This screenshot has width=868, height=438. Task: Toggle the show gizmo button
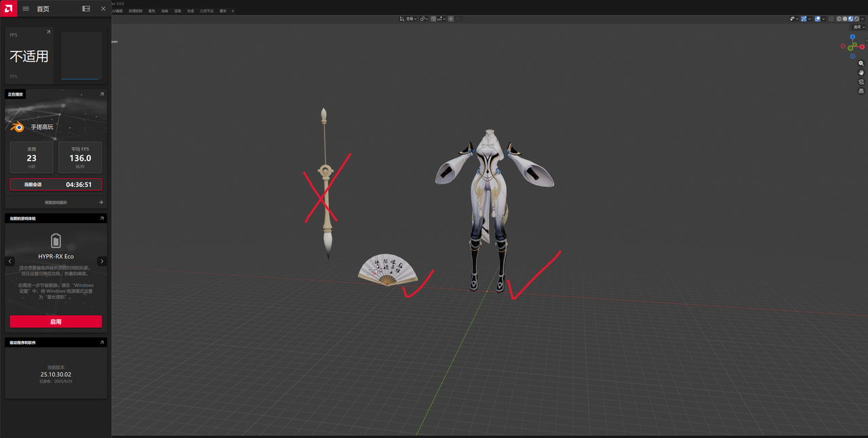tap(804, 19)
